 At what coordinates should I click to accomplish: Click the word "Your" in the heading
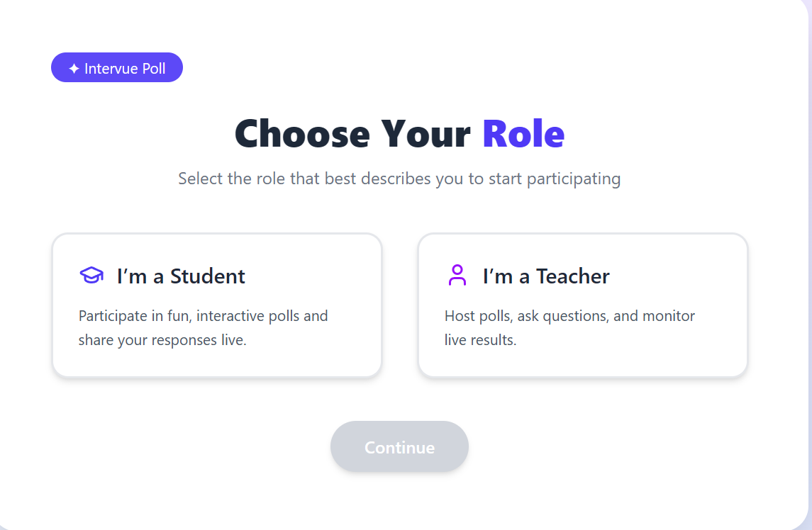tap(426, 133)
